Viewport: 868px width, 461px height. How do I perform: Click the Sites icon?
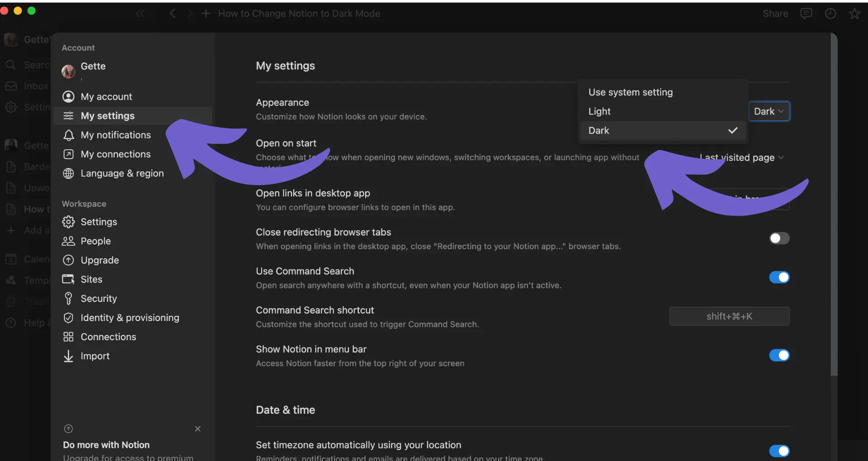(x=68, y=279)
